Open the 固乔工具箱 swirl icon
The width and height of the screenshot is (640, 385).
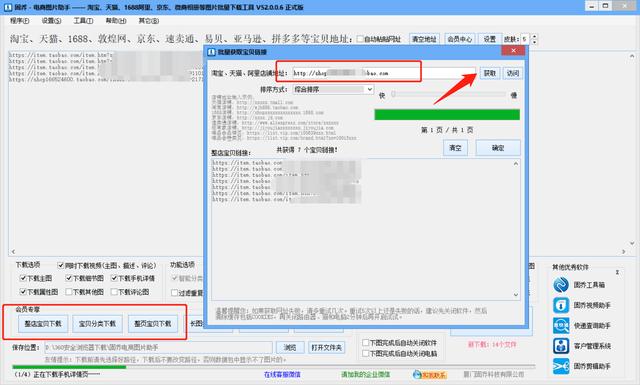click(561, 285)
